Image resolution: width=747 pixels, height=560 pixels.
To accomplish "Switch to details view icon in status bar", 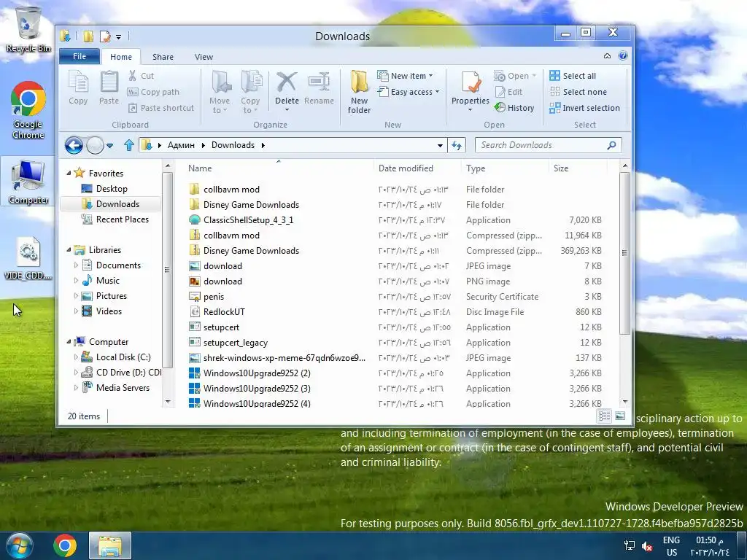I will point(604,416).
